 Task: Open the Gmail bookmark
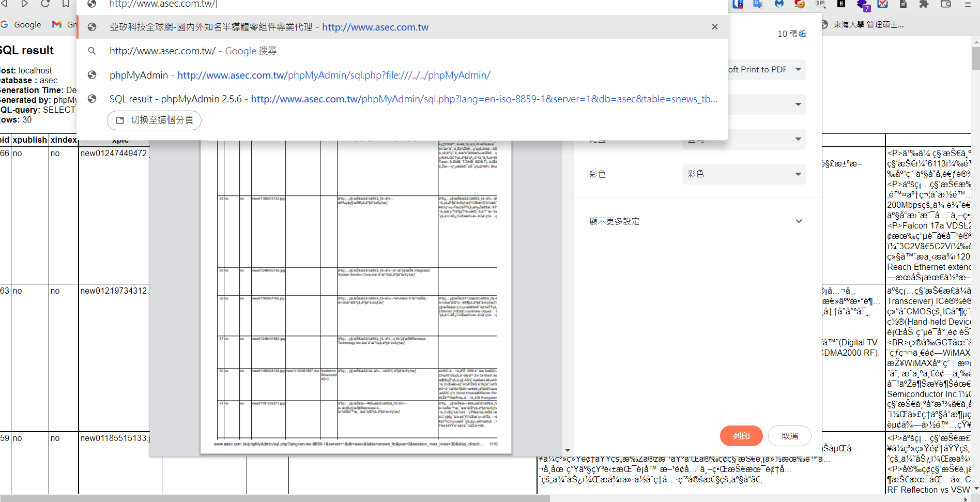pyautogui.click(x=65, y=24)
